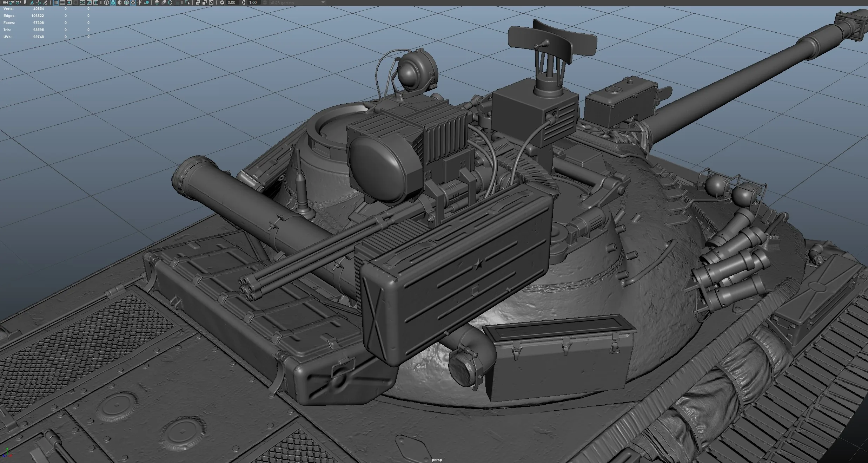The width and height of the screenshot is (868, 463).
Task: Click the Faces: label in heads-up display
Action: (9, 23)
